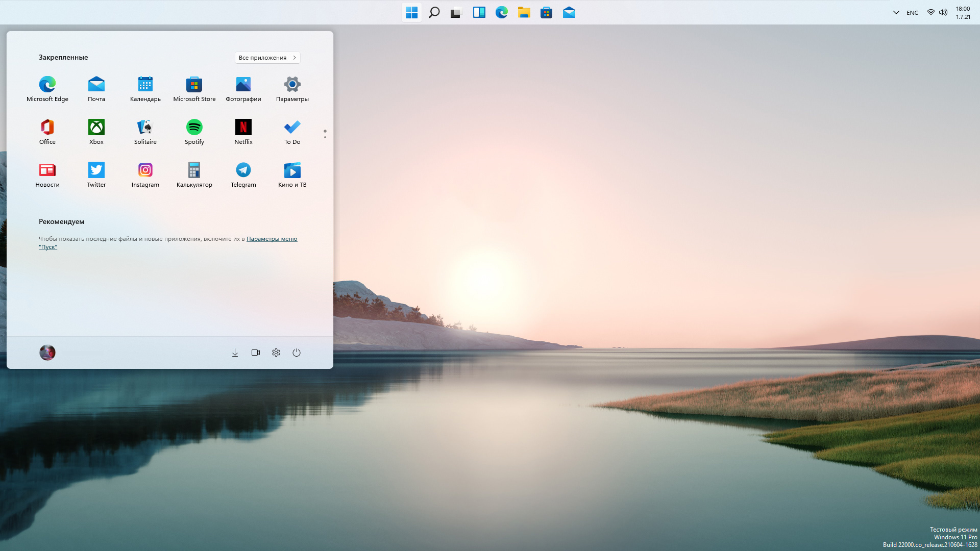Screen dimensions: 980x551
Task: Select Новости news app
Action: (47, 173)
